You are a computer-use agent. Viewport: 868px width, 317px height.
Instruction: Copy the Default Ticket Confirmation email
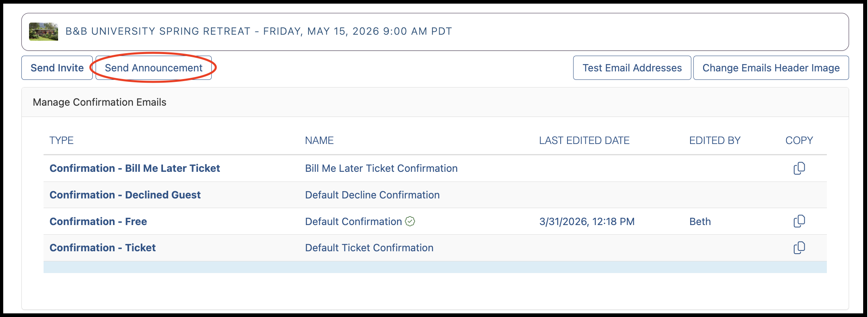point(799,248)
